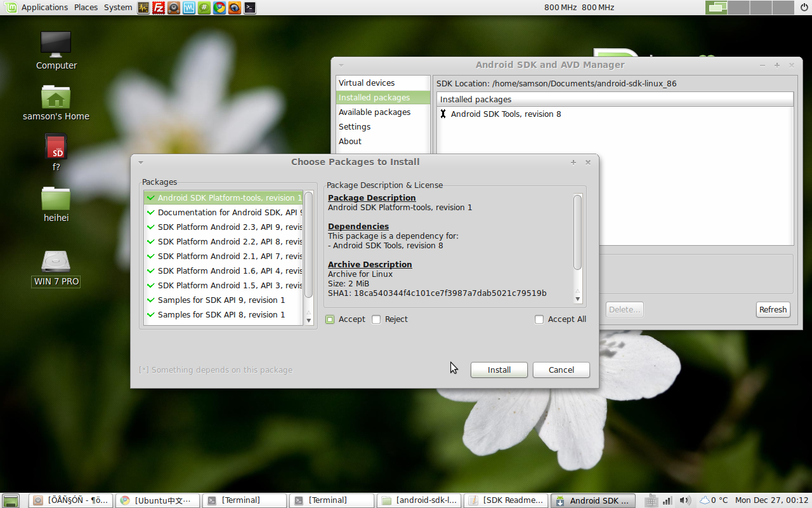Launch the FileZilla icon in top panel
Screen dimensions: 812x508
(159, 8)
